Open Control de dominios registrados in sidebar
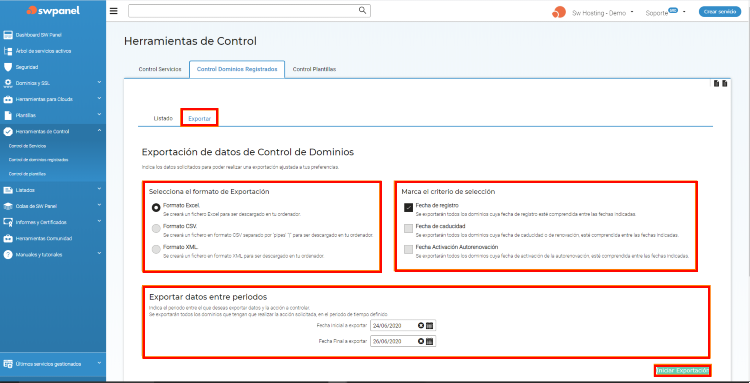 click(x=38, y=160)
